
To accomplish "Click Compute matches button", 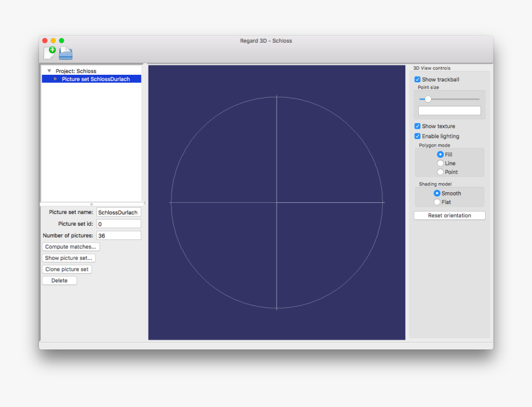I will pos(71,247).
